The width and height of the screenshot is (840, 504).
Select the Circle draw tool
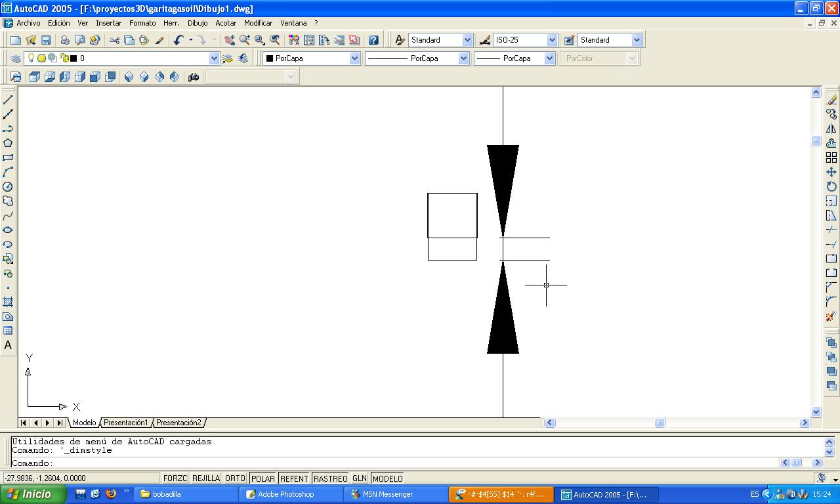coord(8,186)
